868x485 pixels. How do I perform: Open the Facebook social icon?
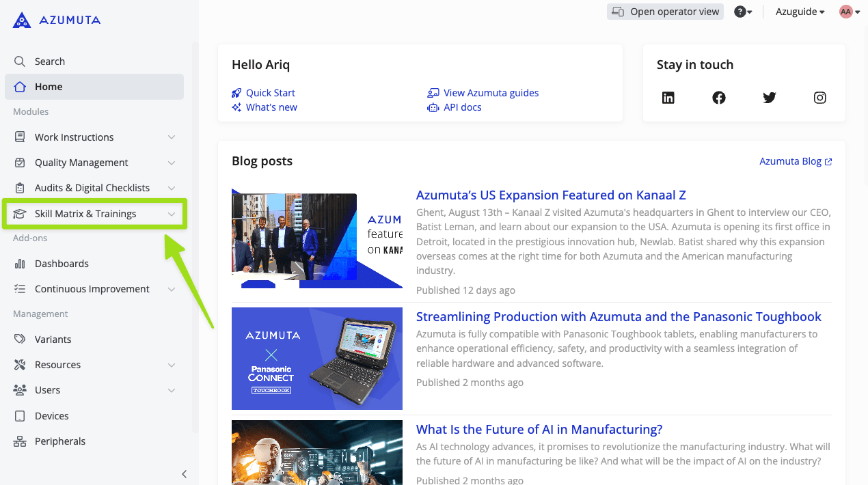(x=719, y=98)
